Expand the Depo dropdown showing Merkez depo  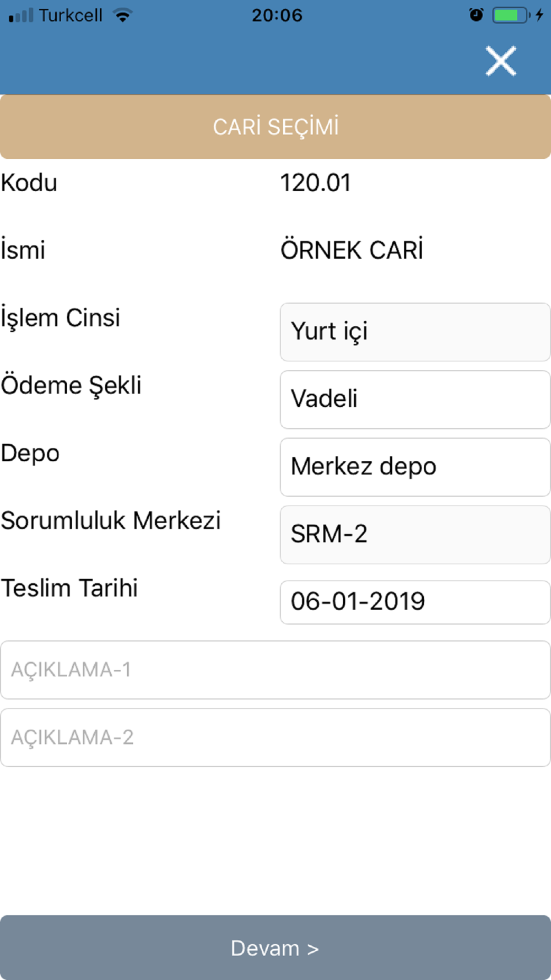point(415,467)
